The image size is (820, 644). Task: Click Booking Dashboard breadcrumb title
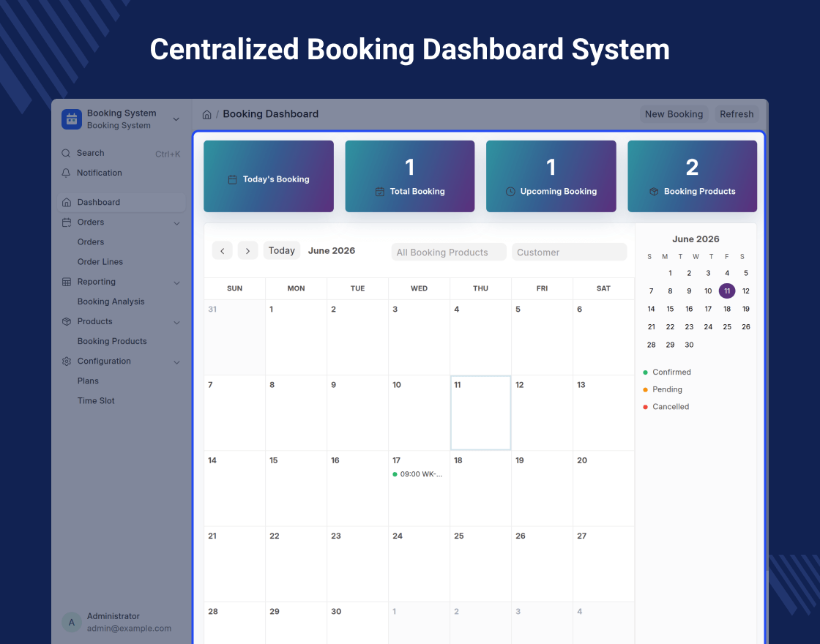(270, 114)
